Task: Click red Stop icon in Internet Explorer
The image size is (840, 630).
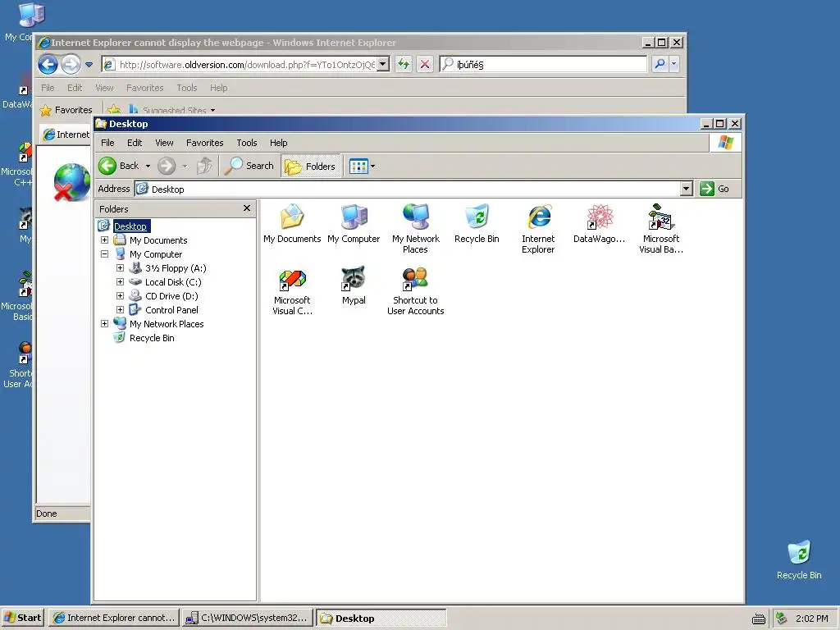Action: click(x=425, y=64)
